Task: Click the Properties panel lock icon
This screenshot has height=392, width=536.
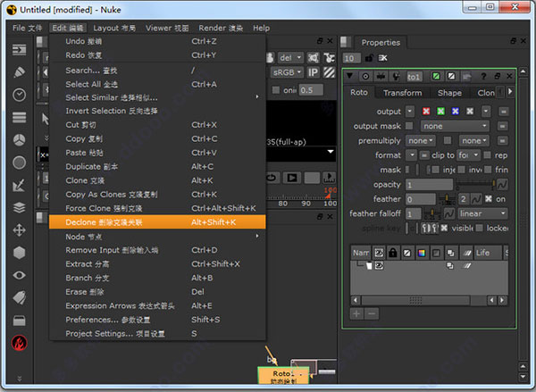Action: (x=369, y=58)
